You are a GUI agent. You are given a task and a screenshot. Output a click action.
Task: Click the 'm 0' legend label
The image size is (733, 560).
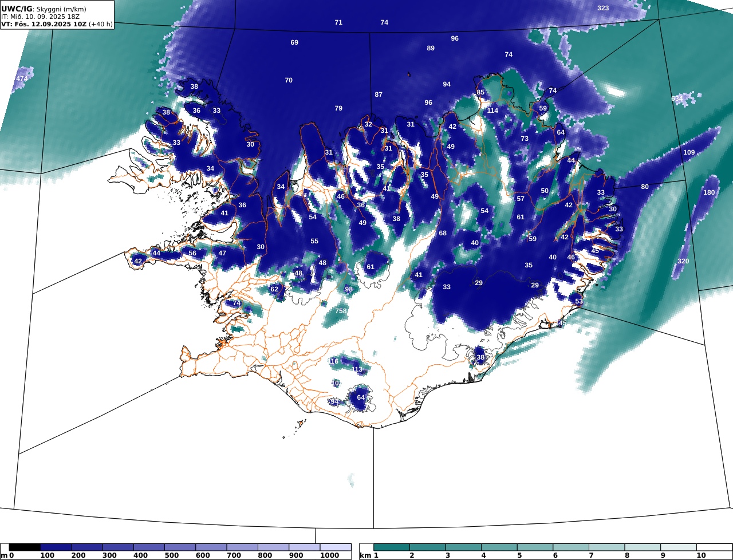(7, 555)
